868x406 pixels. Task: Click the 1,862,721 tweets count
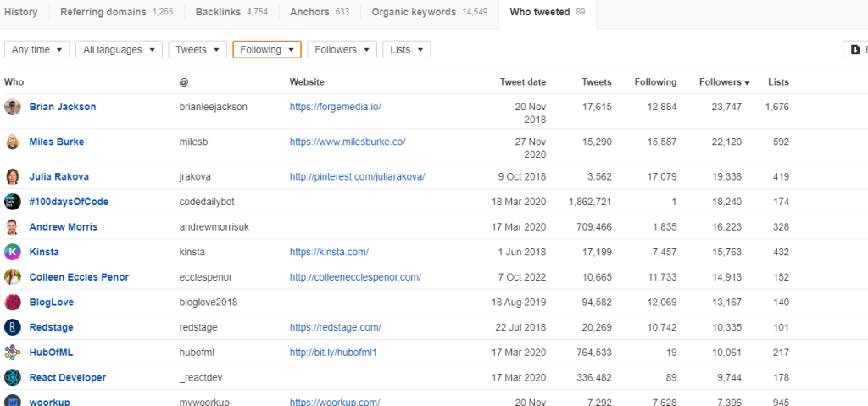(590, 202)
